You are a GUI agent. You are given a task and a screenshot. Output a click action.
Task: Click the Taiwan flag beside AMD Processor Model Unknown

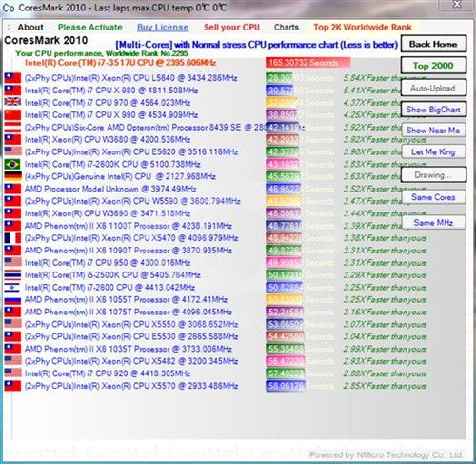12,189
